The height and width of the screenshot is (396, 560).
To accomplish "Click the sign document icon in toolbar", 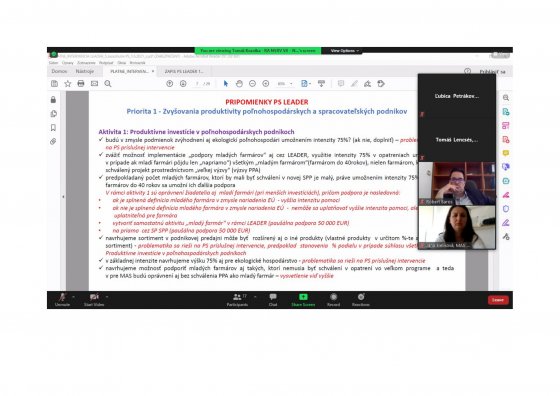I will click(368, 84).
